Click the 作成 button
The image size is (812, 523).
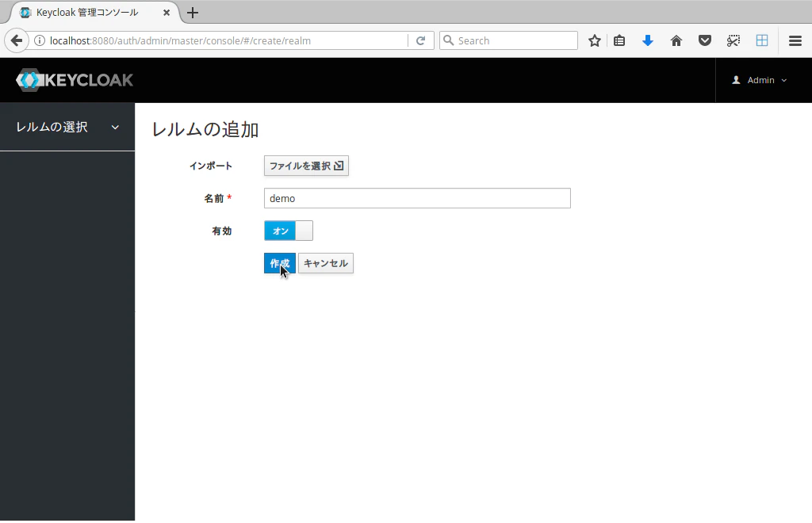[x=280, y=263]
